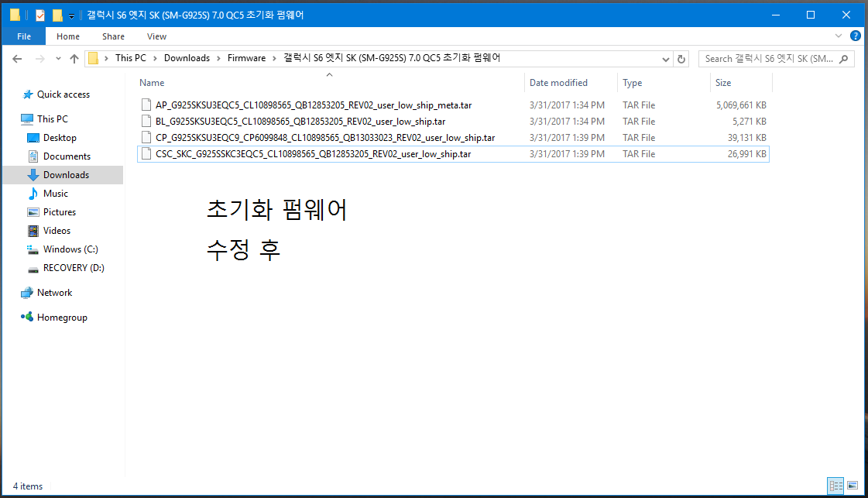This screenshot has width=868, height=498.
Task: Open the Help question mark icon
Action: pos(856,36)
